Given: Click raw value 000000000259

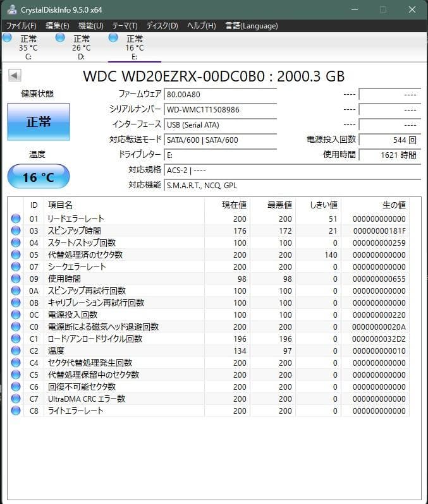Looking at the screenshot, I should (x=379, y=243).
